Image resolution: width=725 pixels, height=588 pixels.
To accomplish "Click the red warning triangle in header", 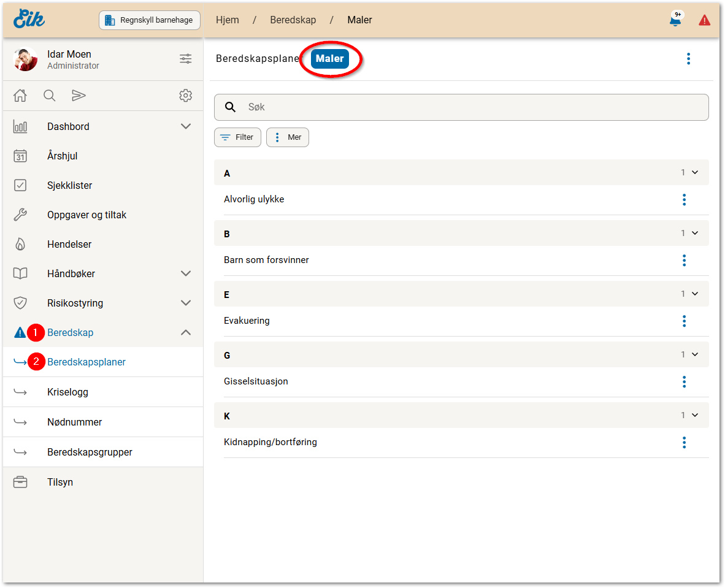I will point(704,20).
